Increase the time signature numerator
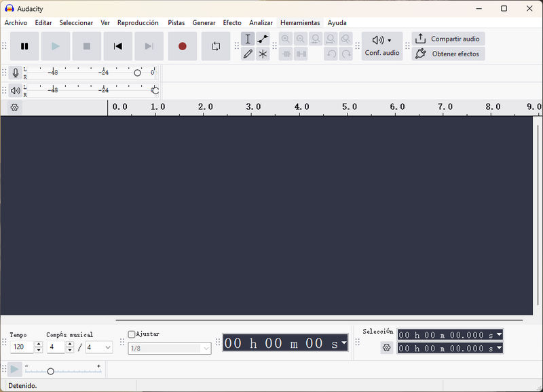Image resolution: width=543 pixels, height=392 pixels. 70,344
